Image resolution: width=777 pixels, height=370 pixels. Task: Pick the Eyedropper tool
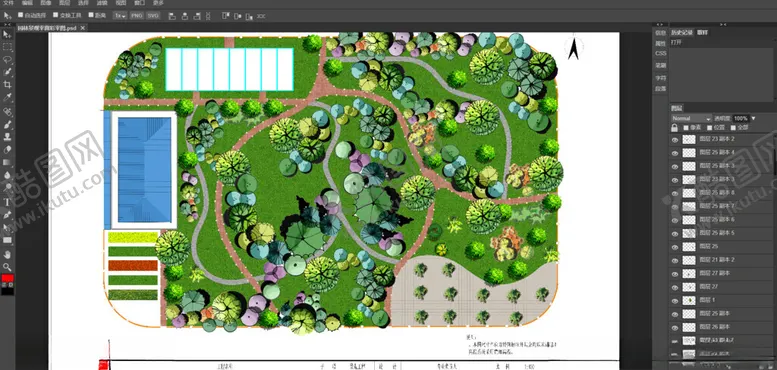point(7,97)
